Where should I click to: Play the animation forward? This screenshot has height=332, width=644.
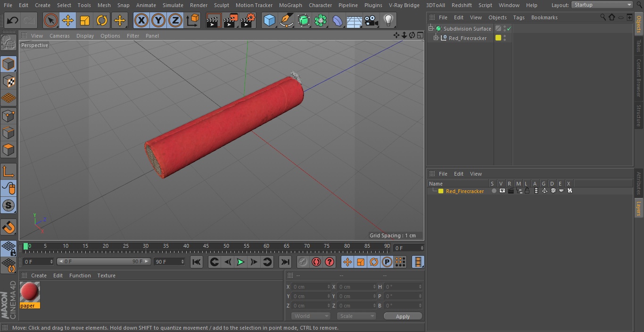pyautogui.click(x=240, y=262)
